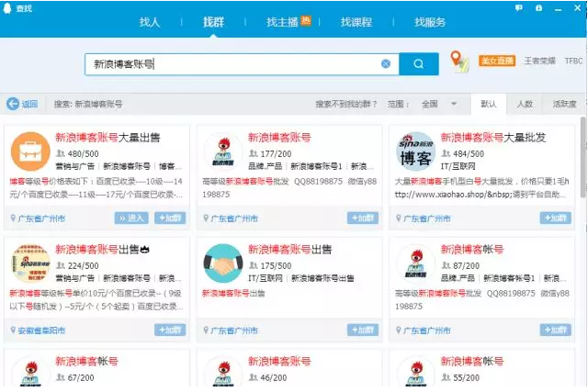Click member count icon next to 480/500
Screen dimensions: 588x392
61,153
